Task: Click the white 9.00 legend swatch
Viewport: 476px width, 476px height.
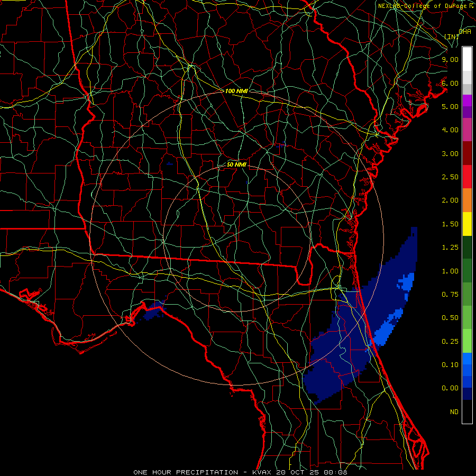Action: (467, 59)
